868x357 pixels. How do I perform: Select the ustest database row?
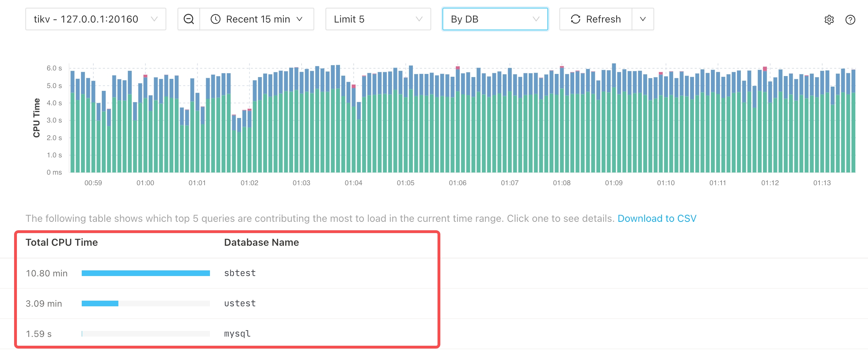pos(240,303)
